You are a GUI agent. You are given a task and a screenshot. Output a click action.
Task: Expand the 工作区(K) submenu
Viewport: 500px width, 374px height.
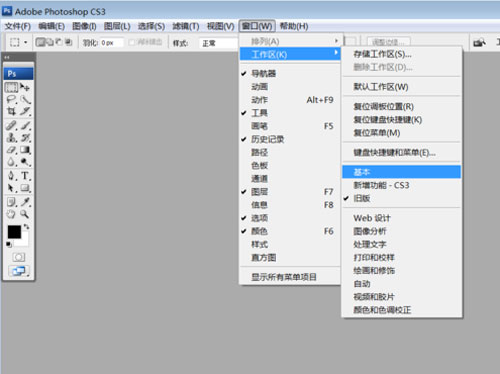click(x=290, y=54)
